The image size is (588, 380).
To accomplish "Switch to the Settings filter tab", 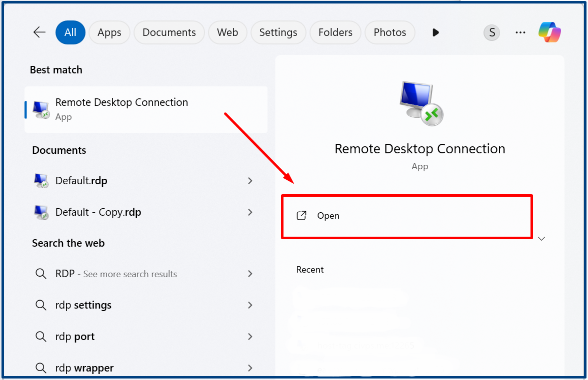I will 278,32.
